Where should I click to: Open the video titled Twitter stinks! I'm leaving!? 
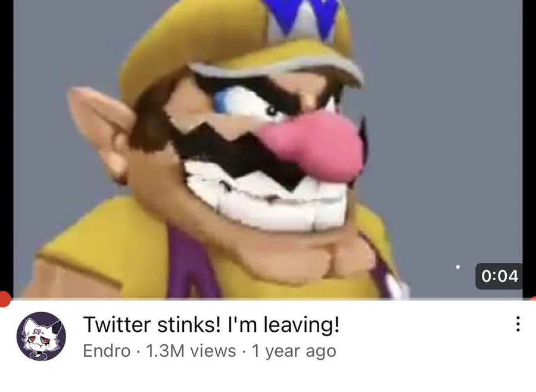coord(211,324)
